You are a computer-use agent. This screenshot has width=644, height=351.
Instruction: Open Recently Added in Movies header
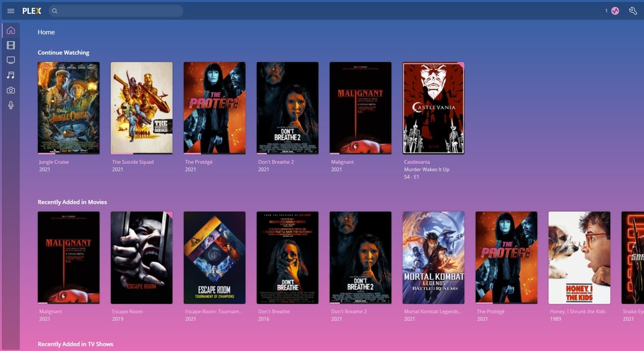coord(72,202)
